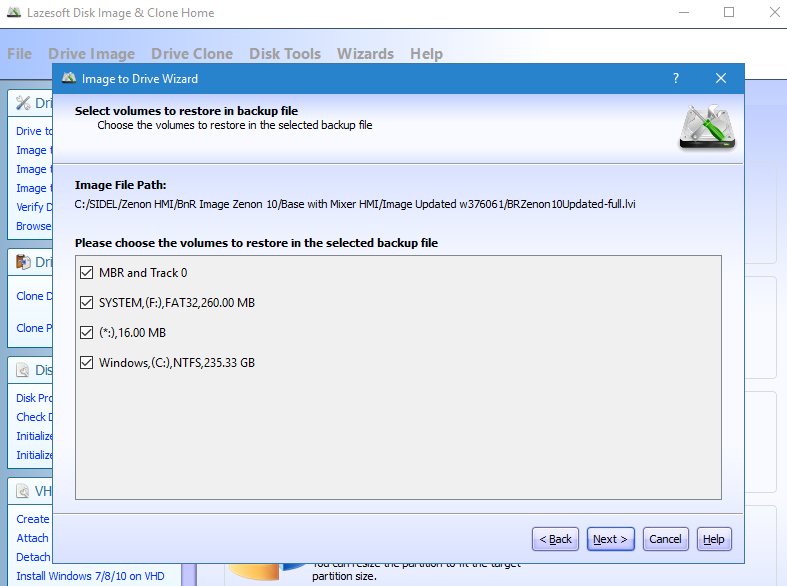Viewport: 787px width, 586px height.
Task: Uncheck Windows,(C:),NTFS,235.33 GB volume
Action: 86,363
